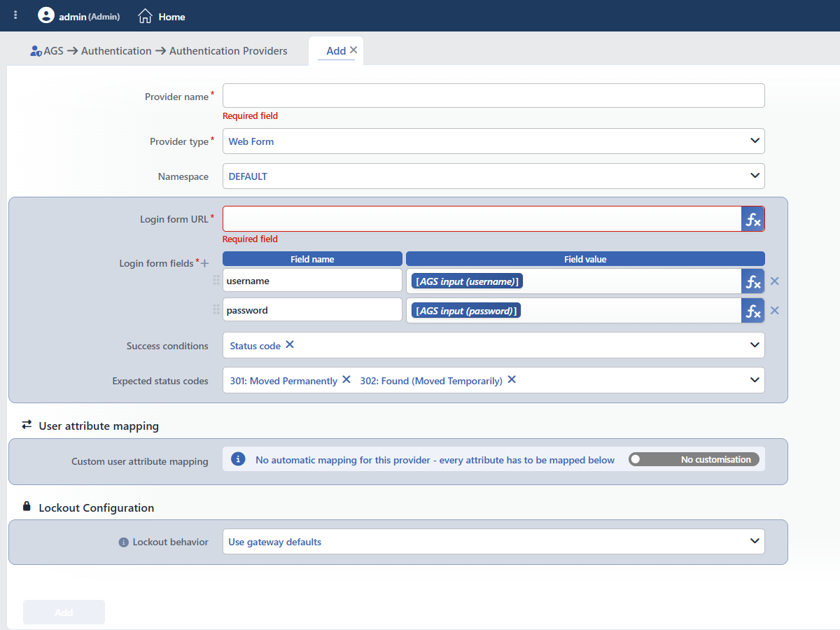This screenshot has width=840, height=630.
Task: Remove 302: Found (Moved Temporarily) status code
Action: pos(512,380)
